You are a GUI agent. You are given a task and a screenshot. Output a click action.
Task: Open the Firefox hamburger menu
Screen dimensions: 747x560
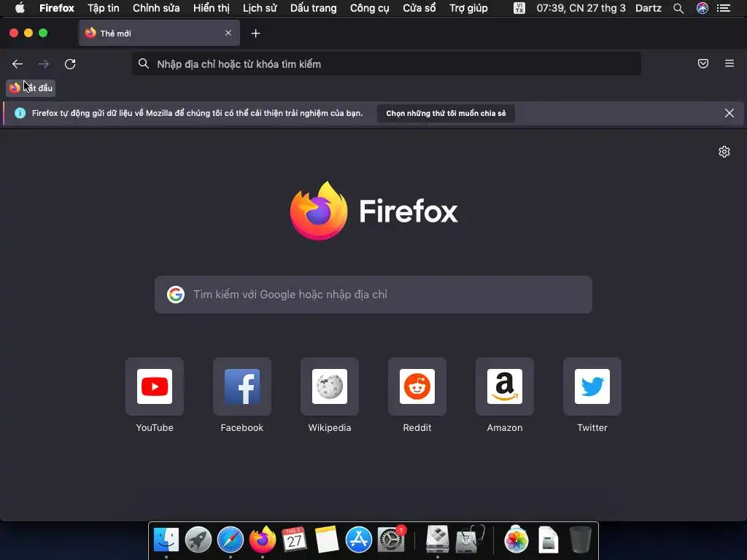729,63
